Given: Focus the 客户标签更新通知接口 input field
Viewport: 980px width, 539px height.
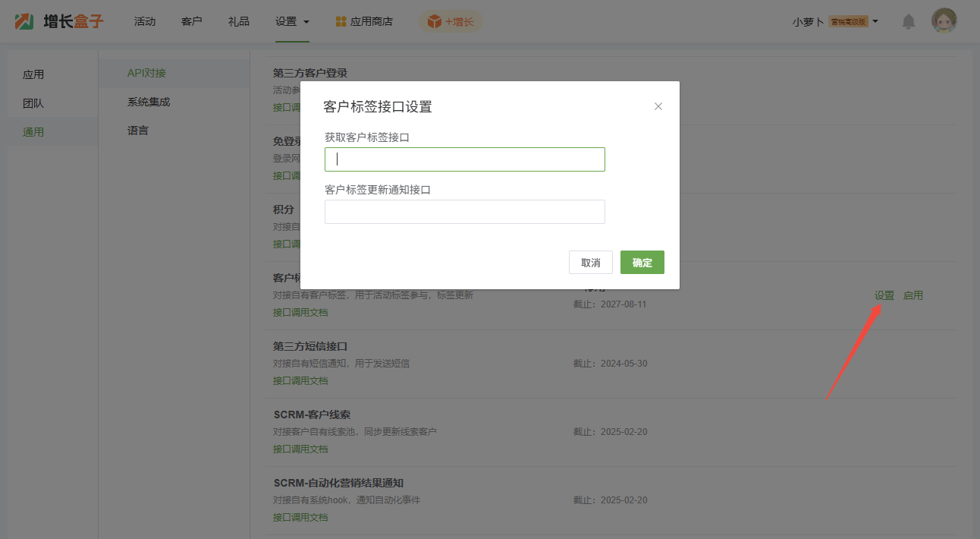Looking at the screenshot, I should [465, 212].
